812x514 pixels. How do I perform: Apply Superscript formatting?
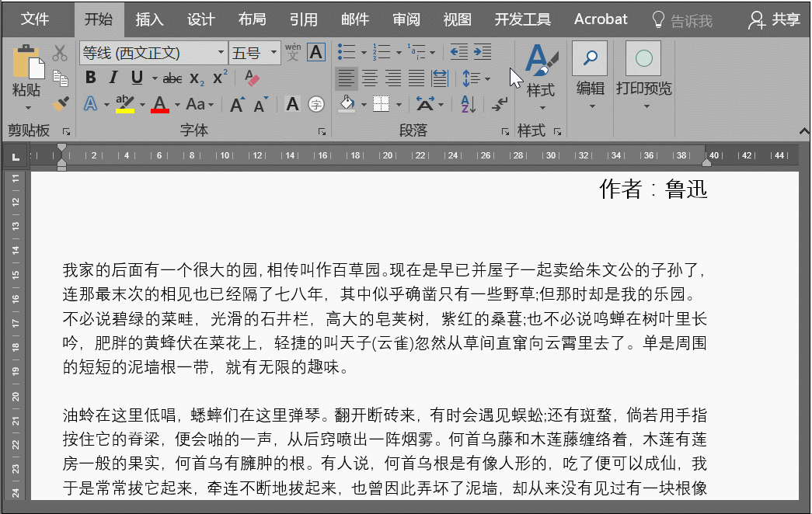[x=220, y=78]
